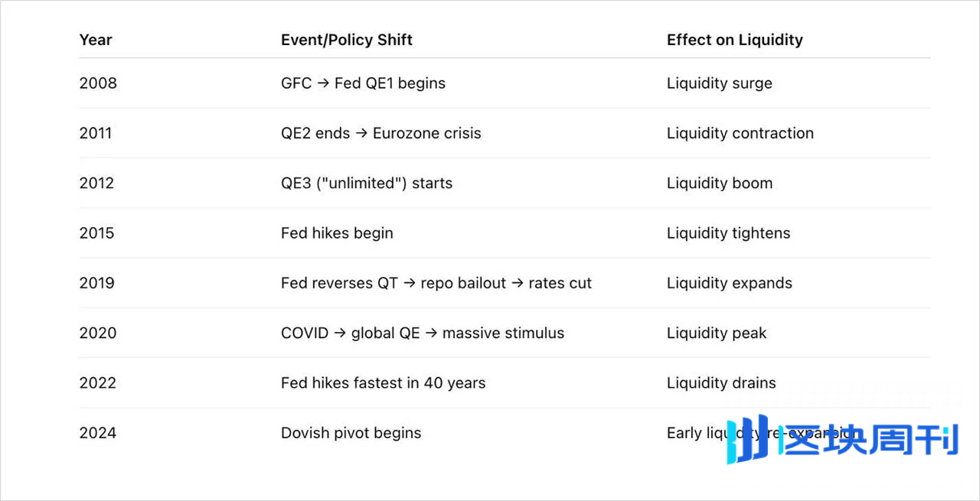Click the Liquidity contraction cell
980x501 pixels.
[740, 133]
